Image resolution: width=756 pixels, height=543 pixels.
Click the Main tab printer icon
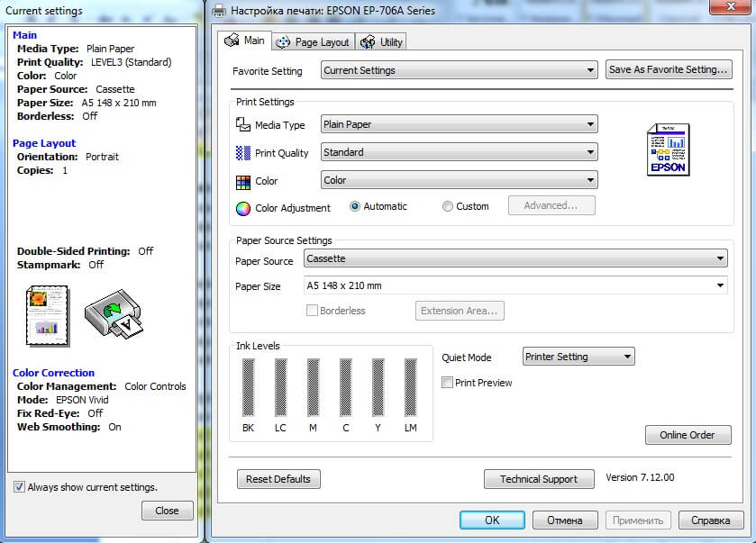(232, 41)
